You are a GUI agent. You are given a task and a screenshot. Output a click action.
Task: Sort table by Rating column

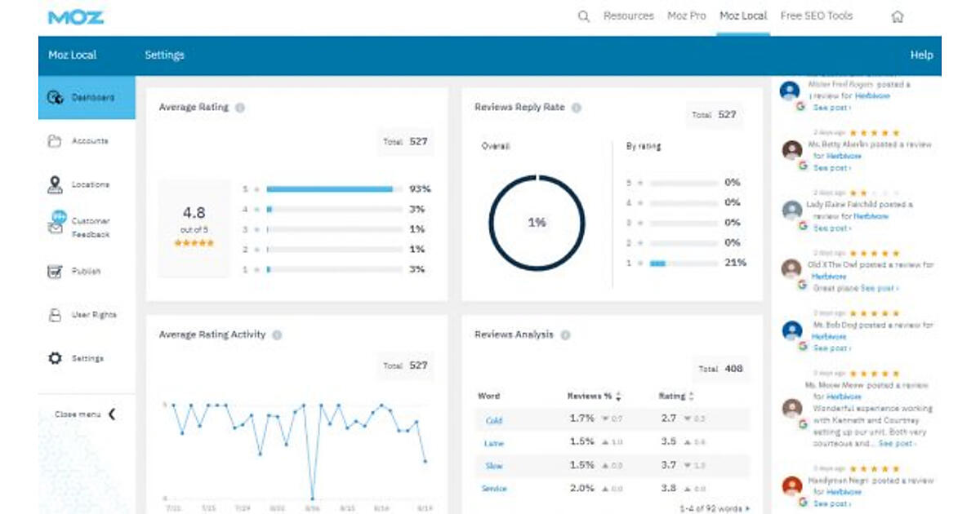tap(692, 397)
